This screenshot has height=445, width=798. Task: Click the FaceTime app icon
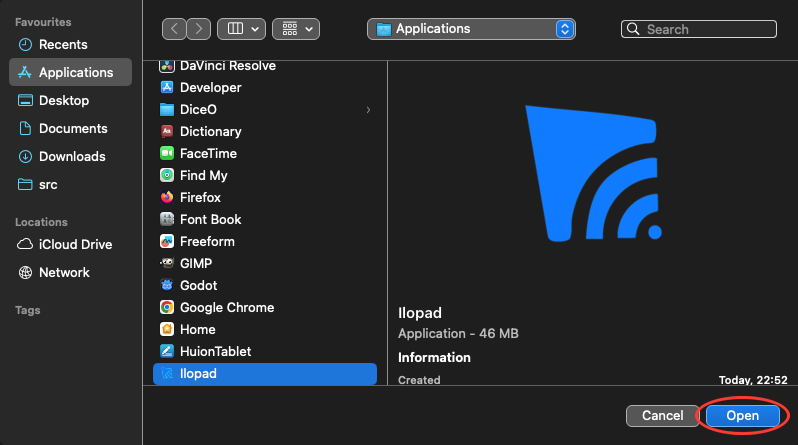pyautogui.click(x=167, y=153)
